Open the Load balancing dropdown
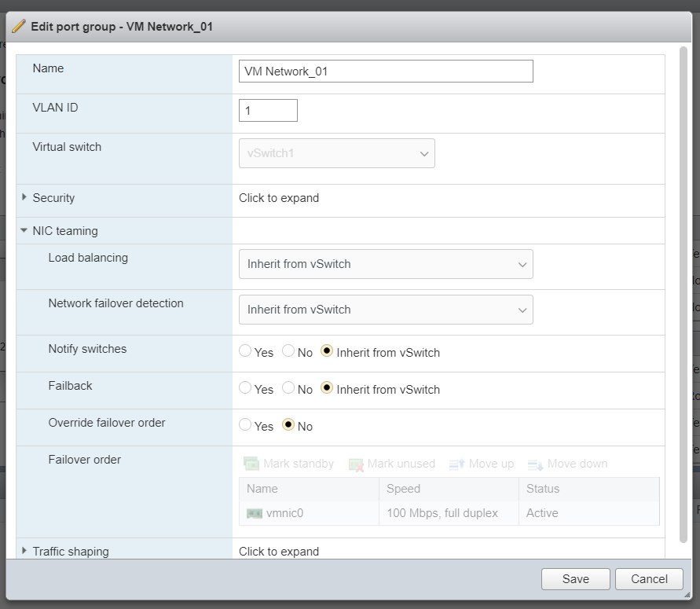 (386, 264)
